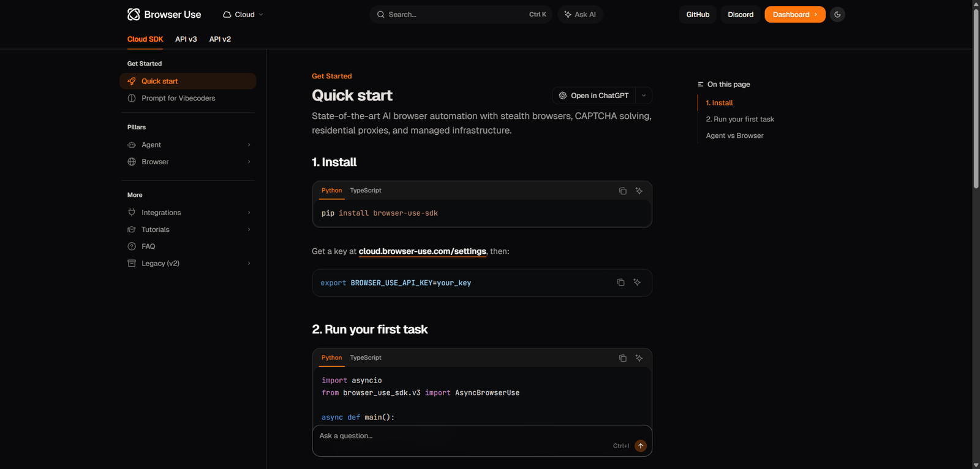This screenshot has height=469, width=980.
Task: Toggle dark/light mode with moon icon
Action: pos(837,14)
